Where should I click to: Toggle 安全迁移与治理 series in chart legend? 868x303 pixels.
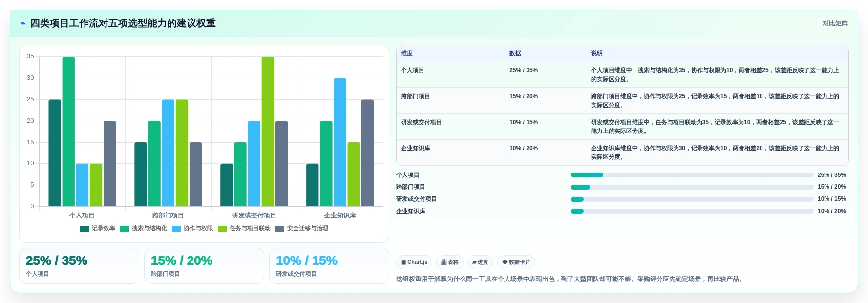[302, 228]
